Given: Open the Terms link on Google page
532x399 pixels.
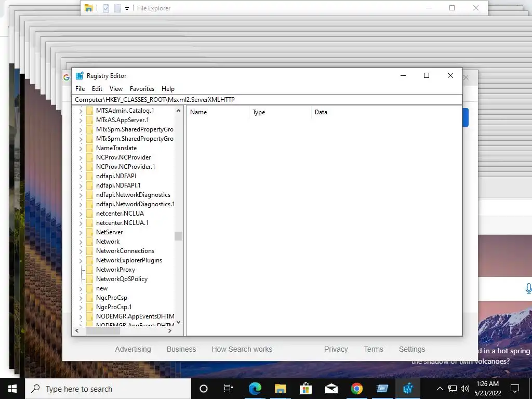Looking at the screenshot, I should coord(374,349).
